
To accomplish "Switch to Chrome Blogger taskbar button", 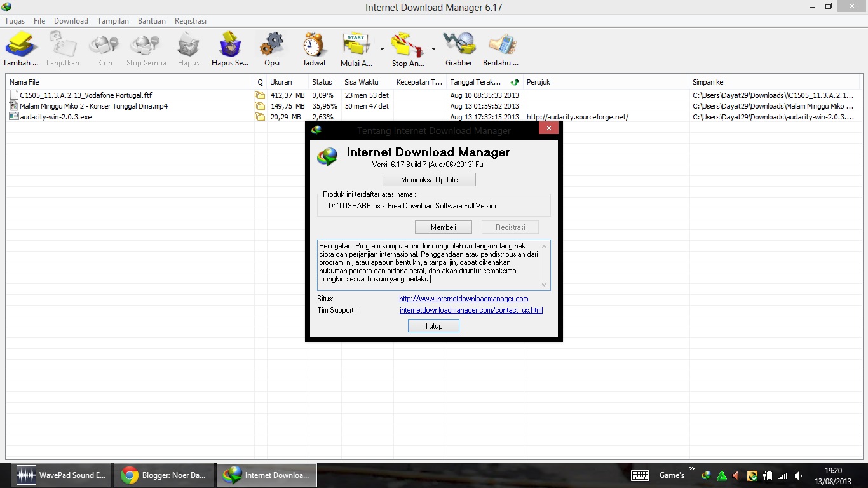I will pyautogui.click(x=164, y=475).
